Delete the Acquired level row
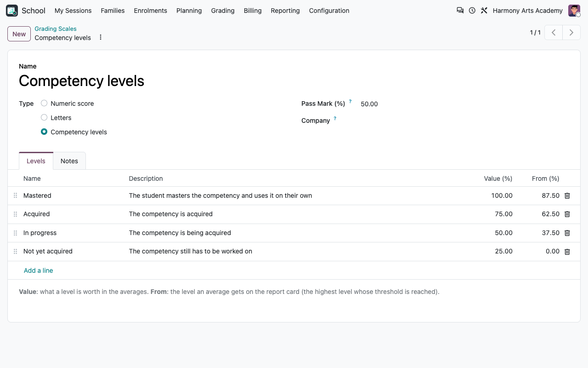Screen dimensions: 588x368 (x=567, y=214)
